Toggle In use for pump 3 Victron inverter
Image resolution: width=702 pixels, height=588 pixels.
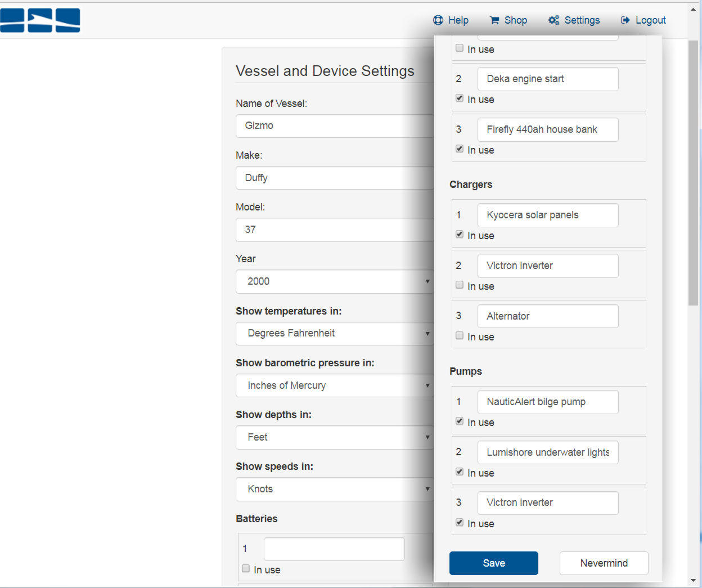pos(460,523)
